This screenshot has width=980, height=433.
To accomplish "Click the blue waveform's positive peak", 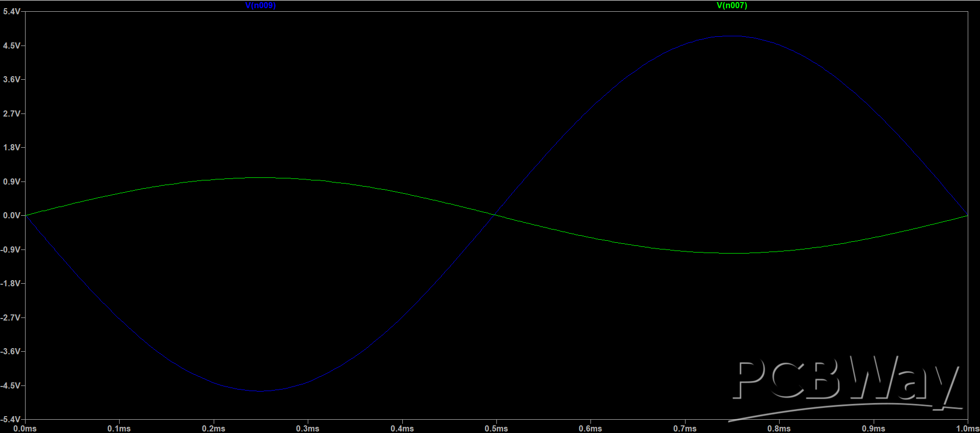I will tap(732, 36).
